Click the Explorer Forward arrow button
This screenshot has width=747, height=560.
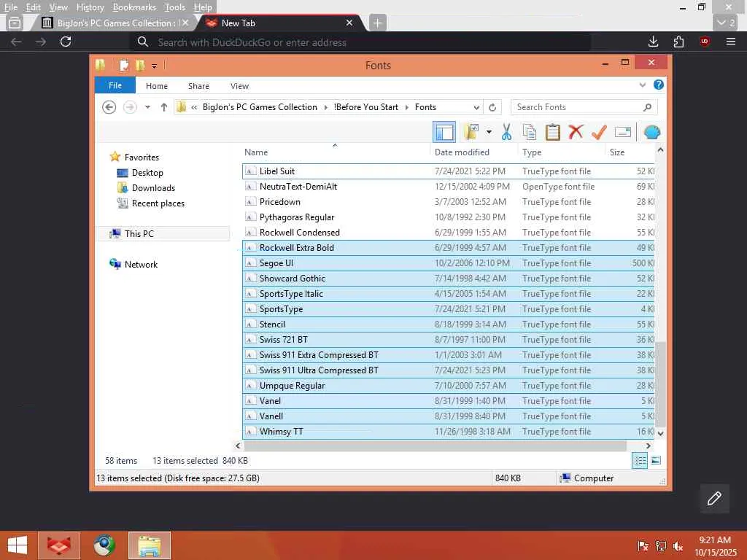(x=130, y=107)
